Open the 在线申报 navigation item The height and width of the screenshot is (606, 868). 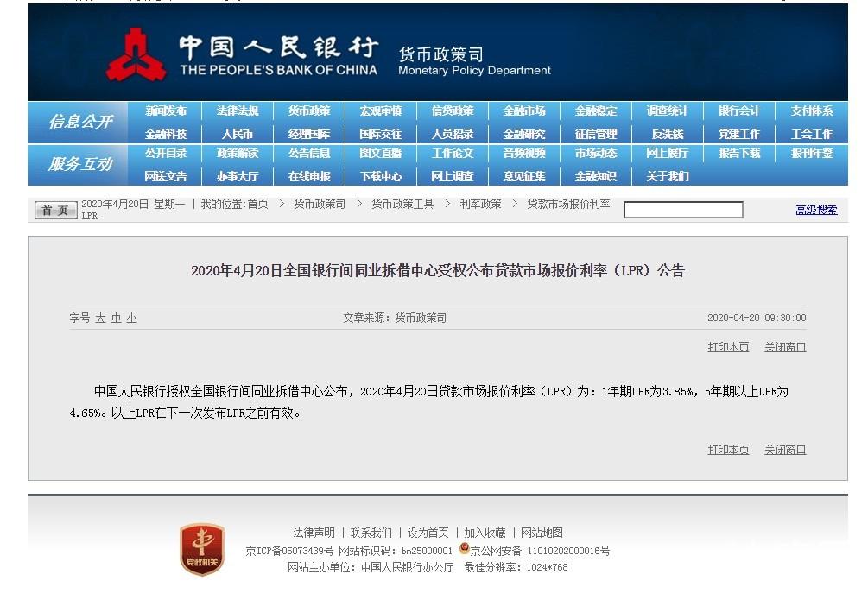point(309,176)
